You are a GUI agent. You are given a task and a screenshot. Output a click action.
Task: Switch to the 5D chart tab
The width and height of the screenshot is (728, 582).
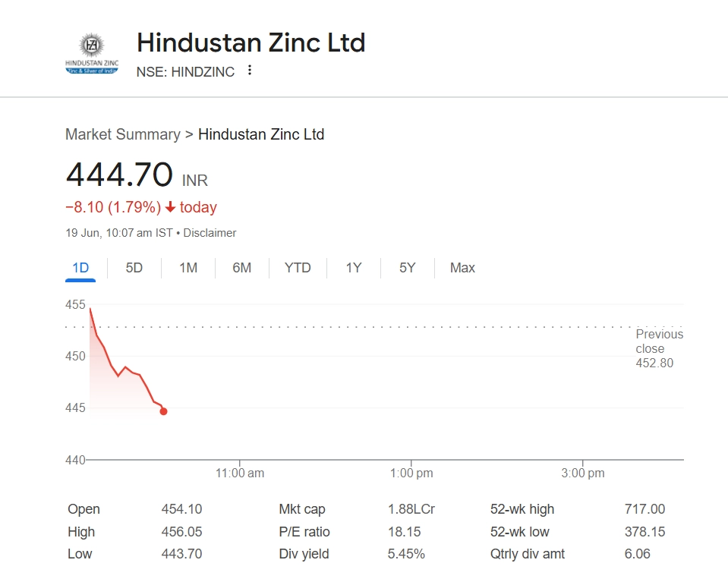134,268
